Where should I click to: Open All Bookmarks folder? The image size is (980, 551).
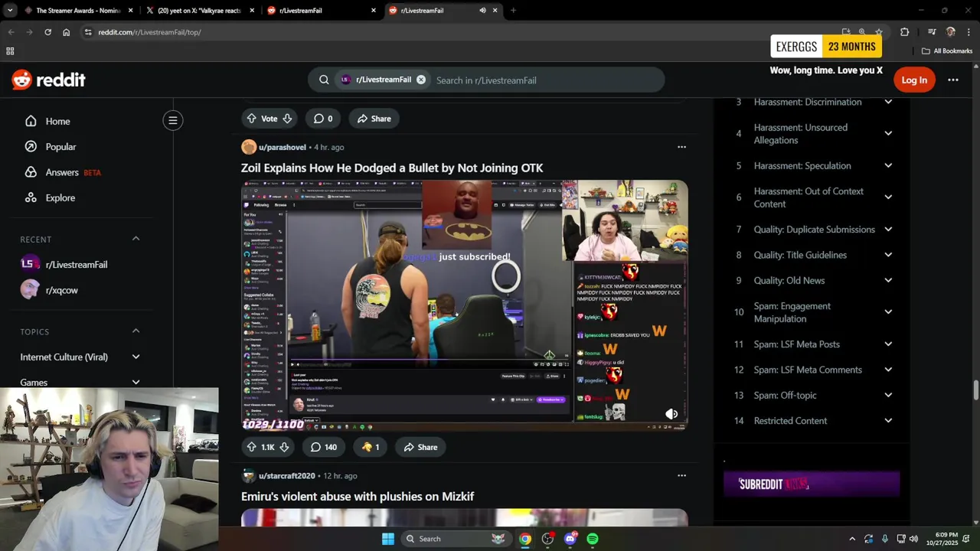click(947, 51)
